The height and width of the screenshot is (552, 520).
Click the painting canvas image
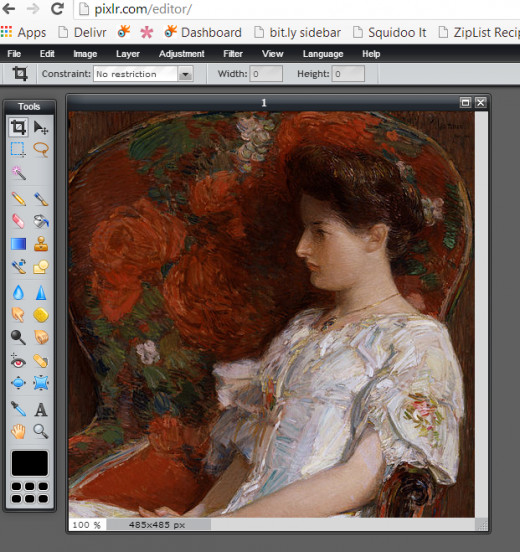coord(271,314)
